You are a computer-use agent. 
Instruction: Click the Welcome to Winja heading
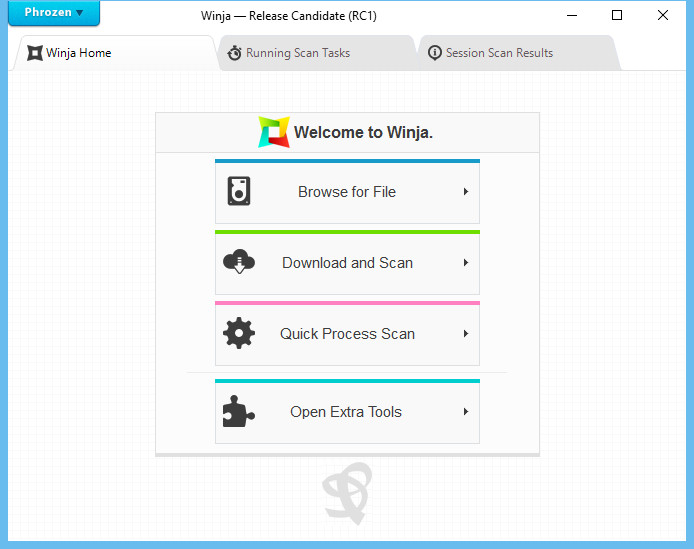pyautogui.click(x=363, y=132)
